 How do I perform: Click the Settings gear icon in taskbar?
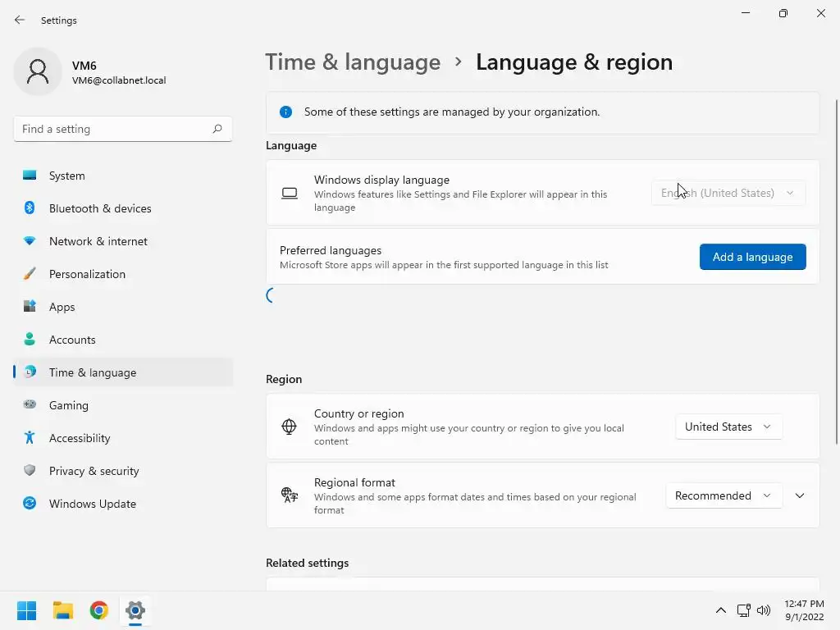[x=135, y=610]
